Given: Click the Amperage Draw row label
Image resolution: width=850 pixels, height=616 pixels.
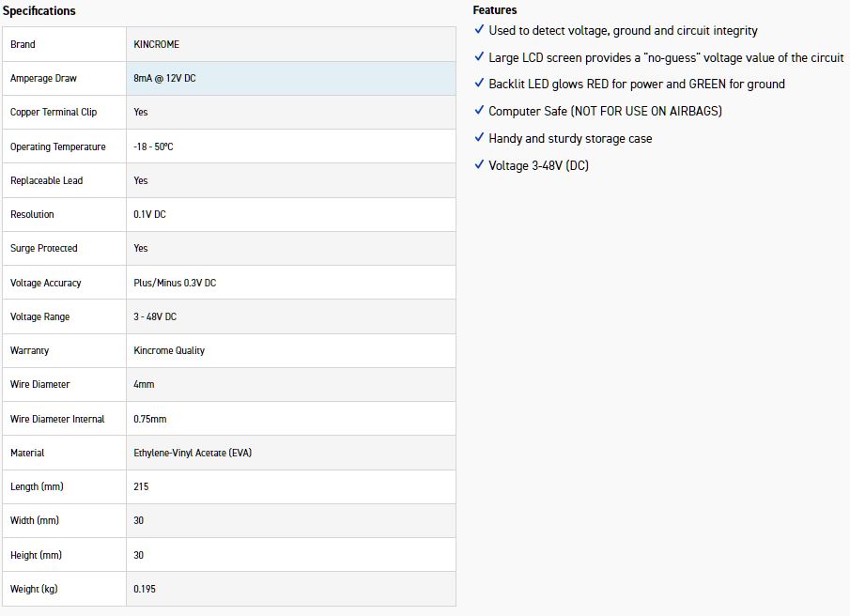Looking at the screenshot, I should tap(43, 78).
